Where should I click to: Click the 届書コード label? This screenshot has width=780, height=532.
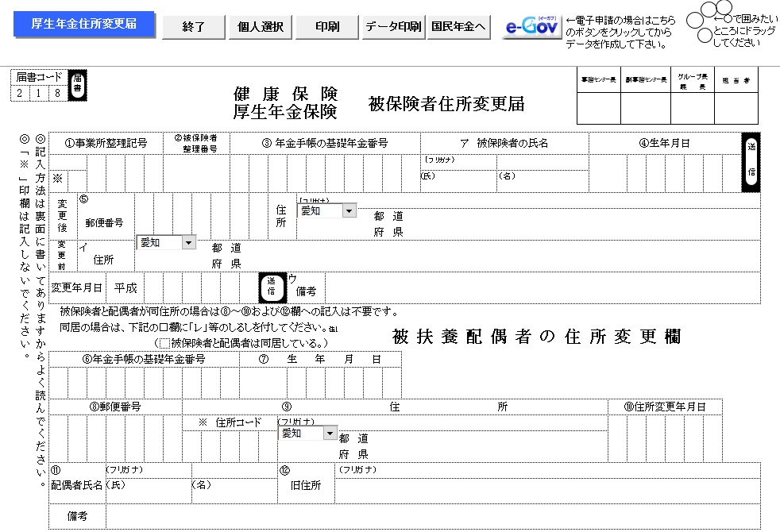point(39,77)
